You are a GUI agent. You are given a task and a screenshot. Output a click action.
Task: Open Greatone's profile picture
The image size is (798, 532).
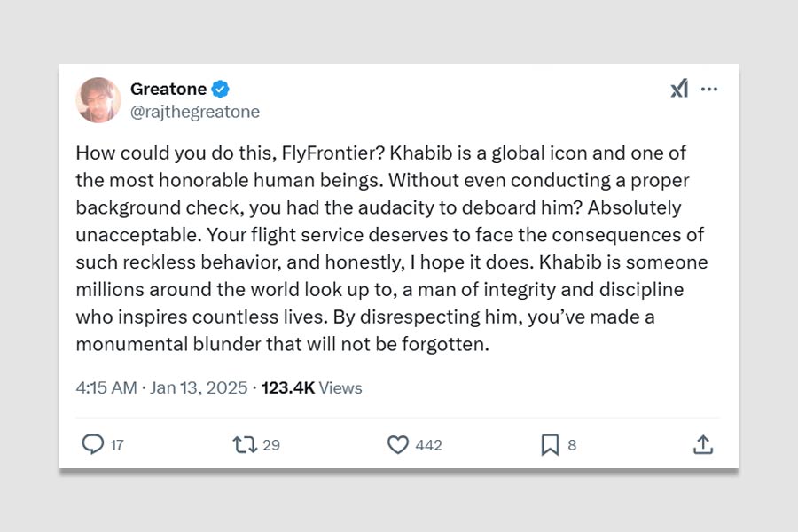(98, 99)
